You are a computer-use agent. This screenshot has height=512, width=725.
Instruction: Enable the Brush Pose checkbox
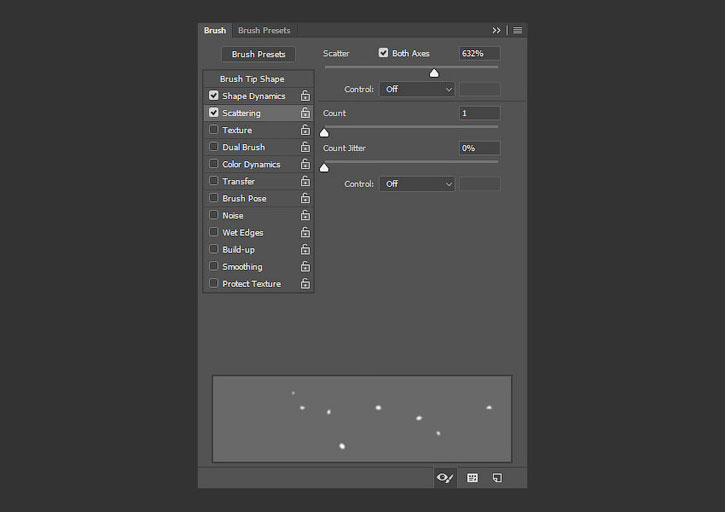click(213, 198)
